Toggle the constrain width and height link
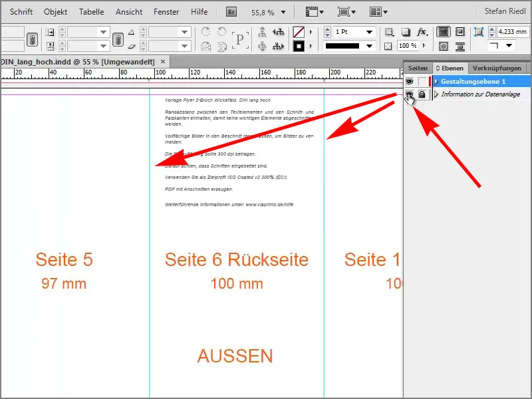 (x=32, y=39)
